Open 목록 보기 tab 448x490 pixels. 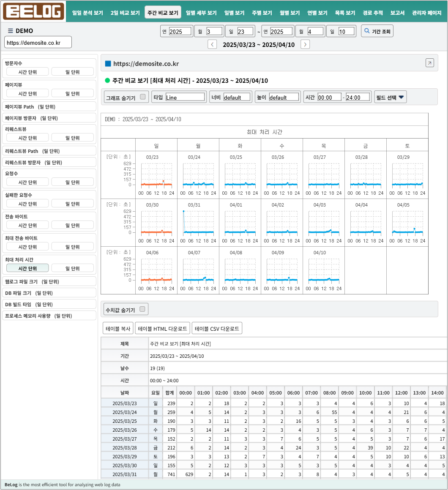pyautogui.click(x=345, y=13)
